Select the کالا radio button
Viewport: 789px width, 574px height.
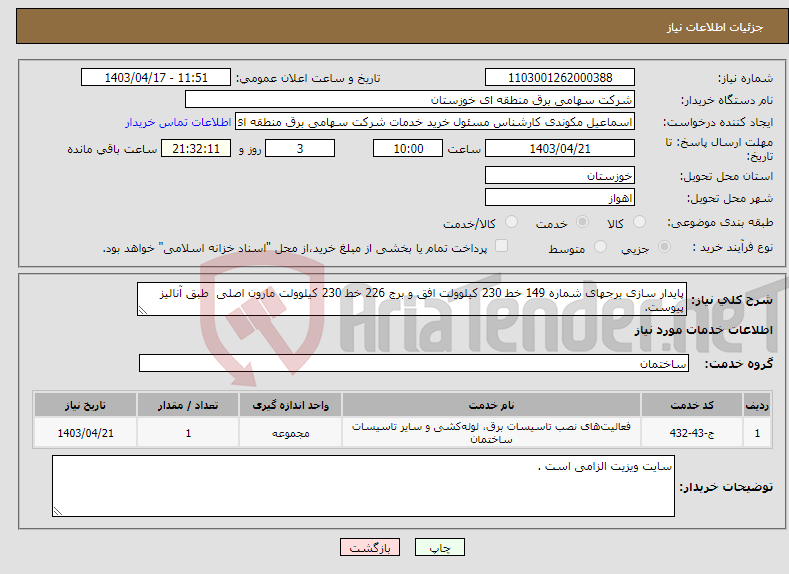[x=639, y=222]
